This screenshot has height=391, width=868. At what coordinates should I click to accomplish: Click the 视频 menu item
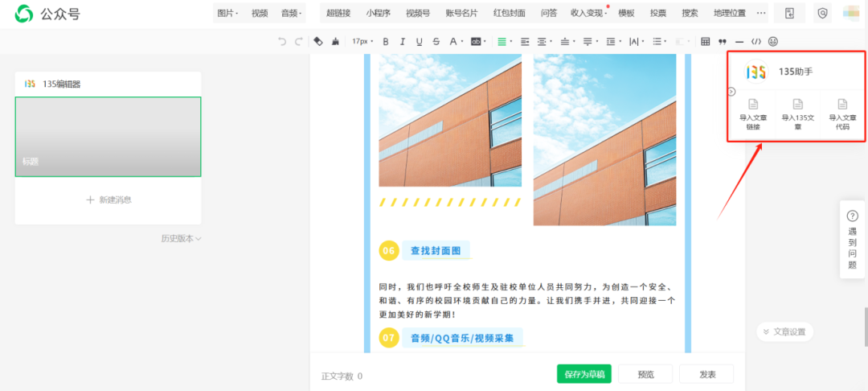click(x=260, y=14)
